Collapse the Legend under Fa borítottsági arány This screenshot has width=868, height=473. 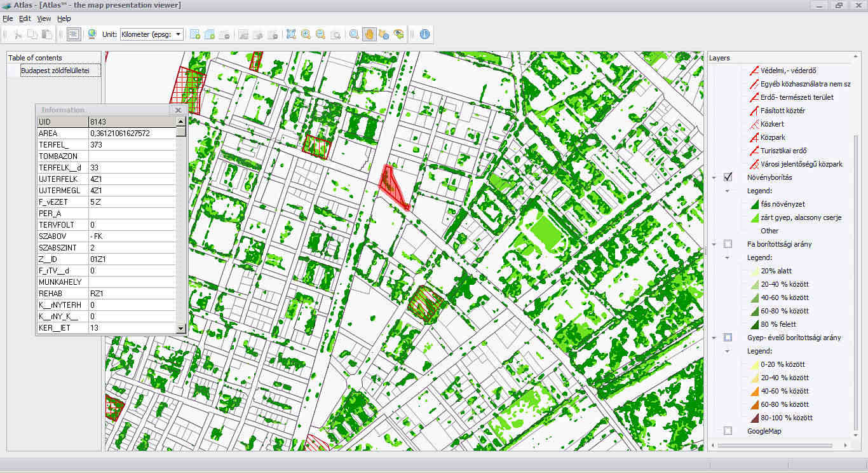pyautogui.click(x=728, y=258)
